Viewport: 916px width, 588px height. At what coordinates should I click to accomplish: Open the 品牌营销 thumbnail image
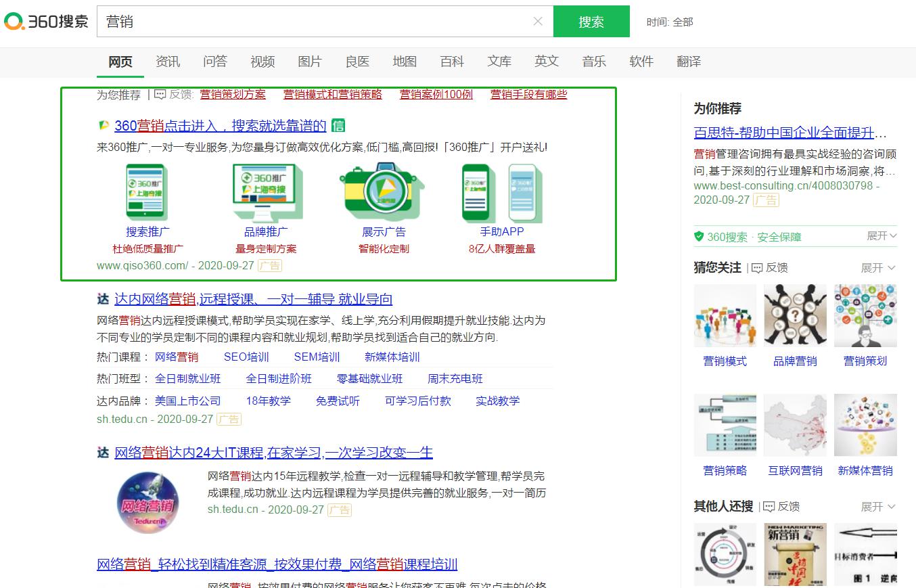coord(795,315)
